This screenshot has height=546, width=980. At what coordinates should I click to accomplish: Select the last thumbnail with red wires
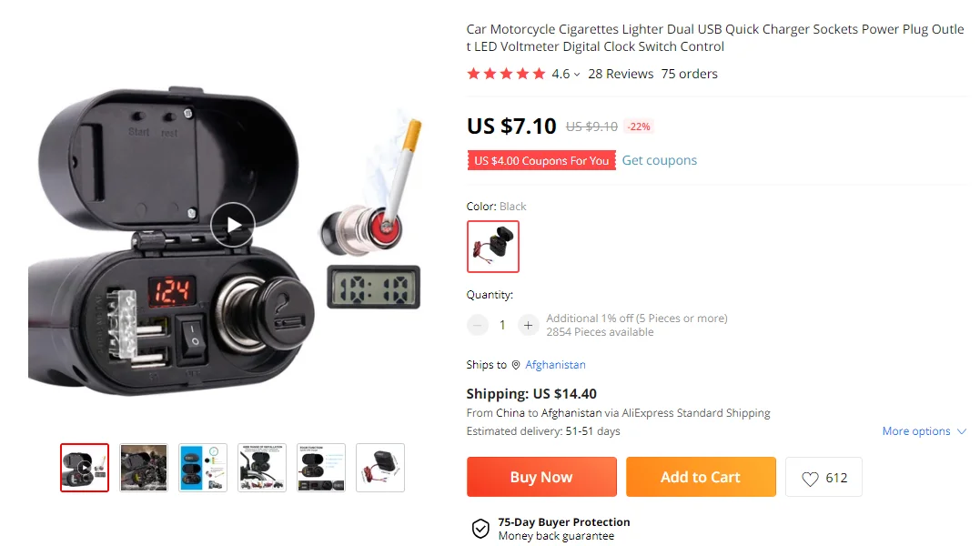380,468
